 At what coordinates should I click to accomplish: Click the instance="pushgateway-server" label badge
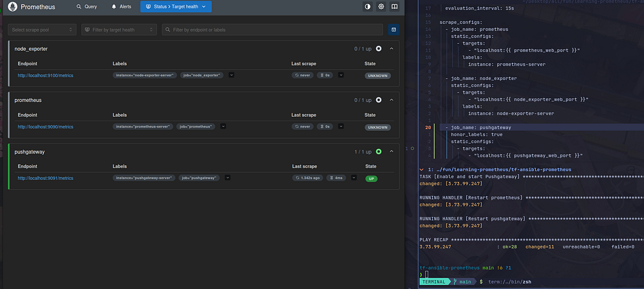pos(144,178)
